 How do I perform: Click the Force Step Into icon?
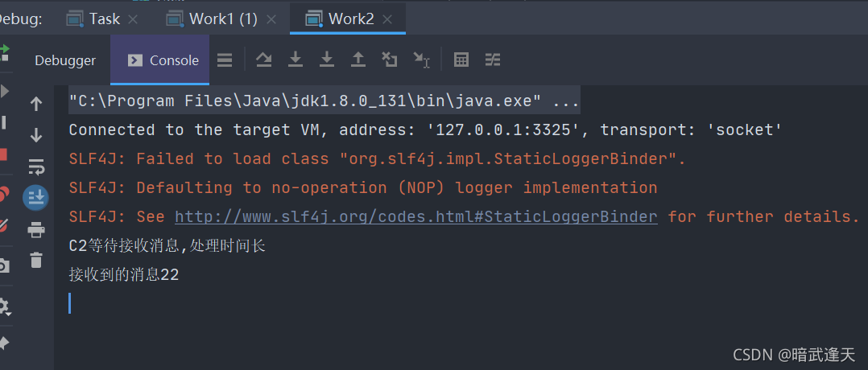[327, 60]
